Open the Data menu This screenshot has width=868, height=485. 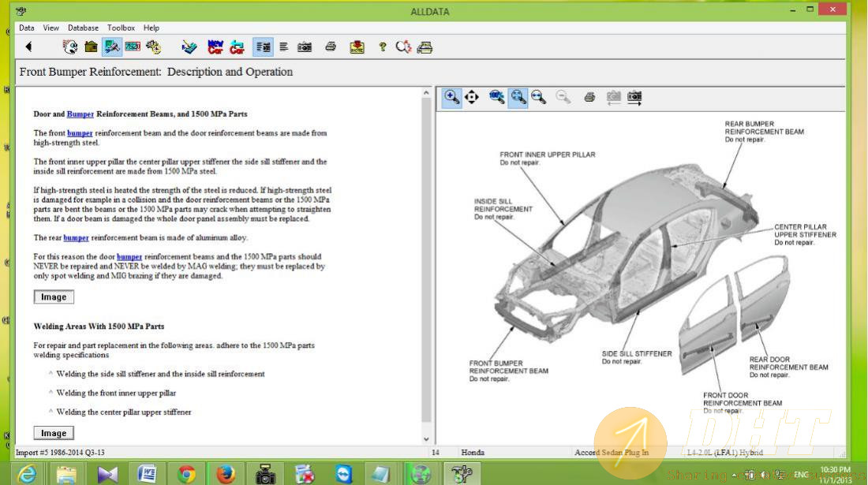(27, 28)
